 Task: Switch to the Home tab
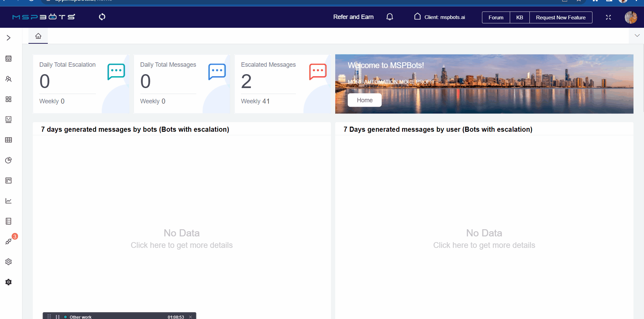(38, 36)
